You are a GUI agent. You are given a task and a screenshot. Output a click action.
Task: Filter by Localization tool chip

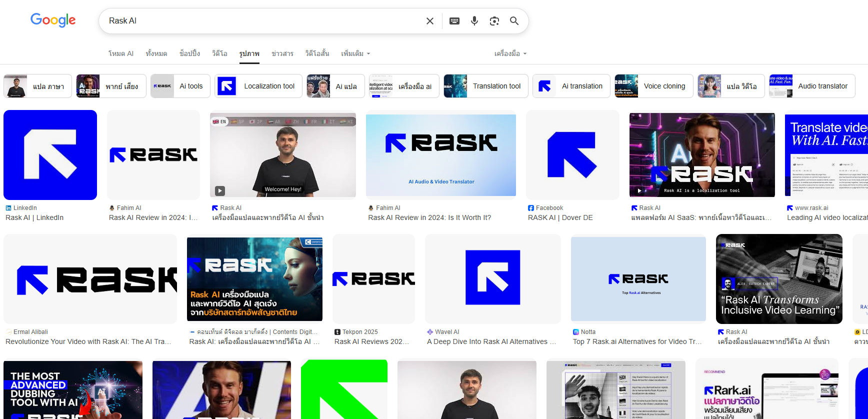tap(258, 86)
